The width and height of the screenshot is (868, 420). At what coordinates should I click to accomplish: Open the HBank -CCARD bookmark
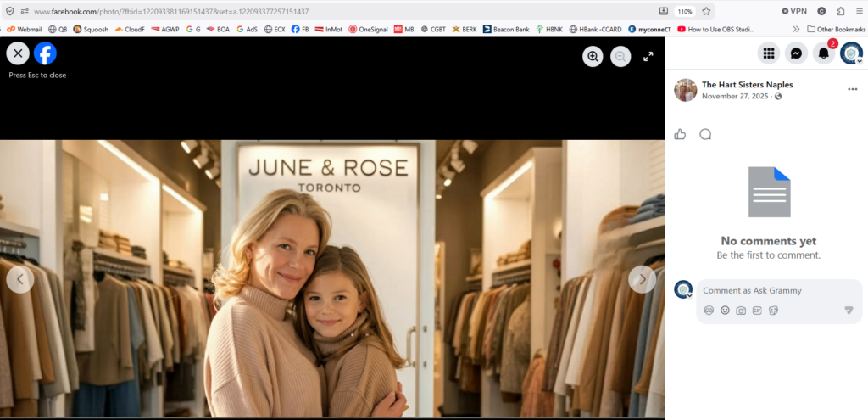(x=595, y=30)
